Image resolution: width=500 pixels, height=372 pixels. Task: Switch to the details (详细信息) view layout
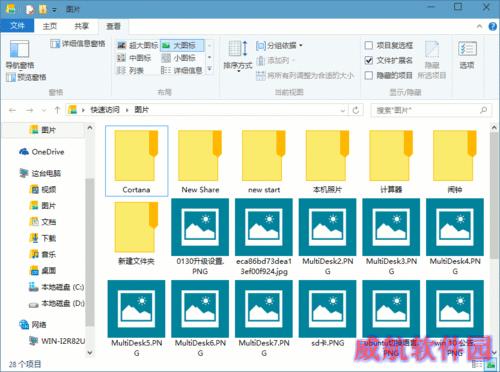tap(182, 70)
